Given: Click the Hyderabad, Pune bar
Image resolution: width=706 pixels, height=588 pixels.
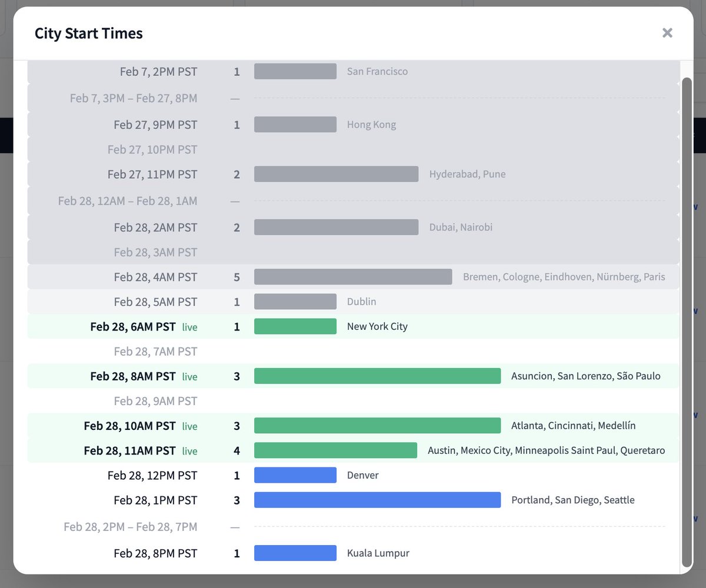Looking at the screenshot, I should pyautogui.click(x=337, y=173).
